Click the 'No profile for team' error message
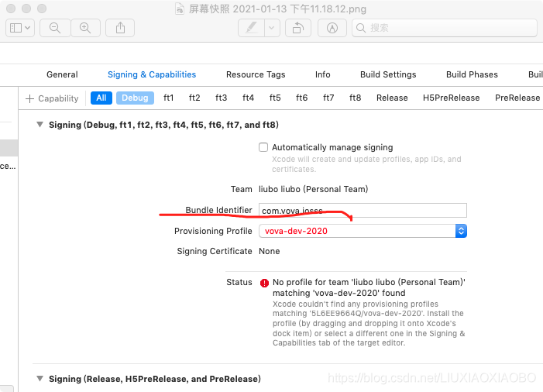This screenshot has width=543, height=392. [369, 287]
